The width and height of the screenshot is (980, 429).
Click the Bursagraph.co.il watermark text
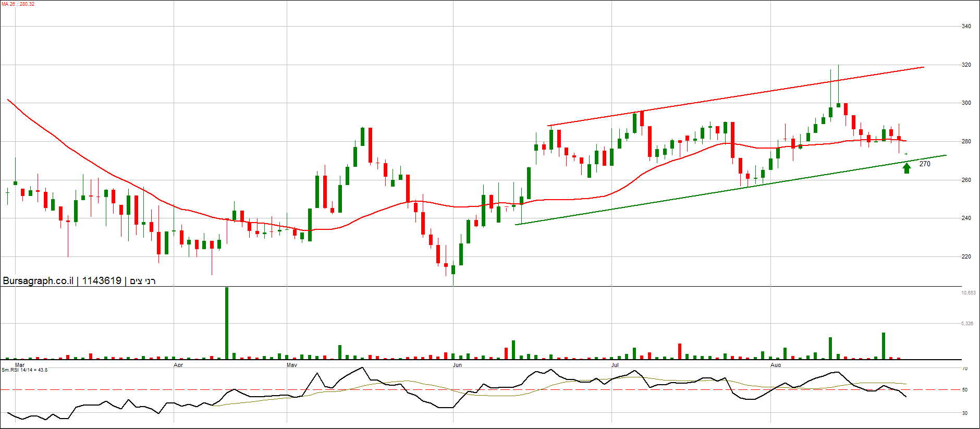[x=38, y=281]
